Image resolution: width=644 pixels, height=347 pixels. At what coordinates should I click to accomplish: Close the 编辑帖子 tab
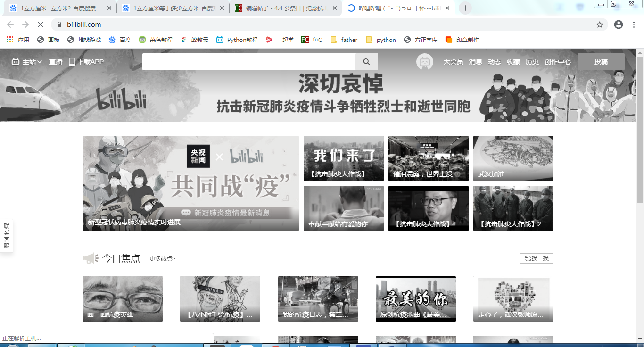click(x=334, y=8)
